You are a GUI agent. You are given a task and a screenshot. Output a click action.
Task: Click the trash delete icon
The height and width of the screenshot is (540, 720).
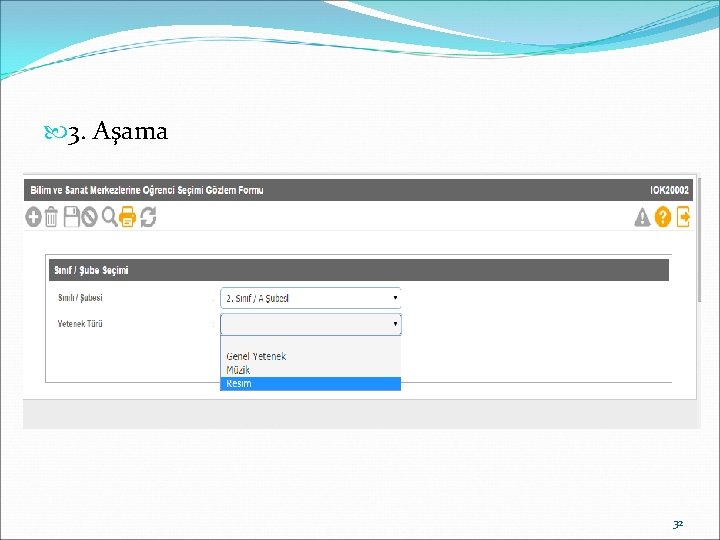coord(51,217)
